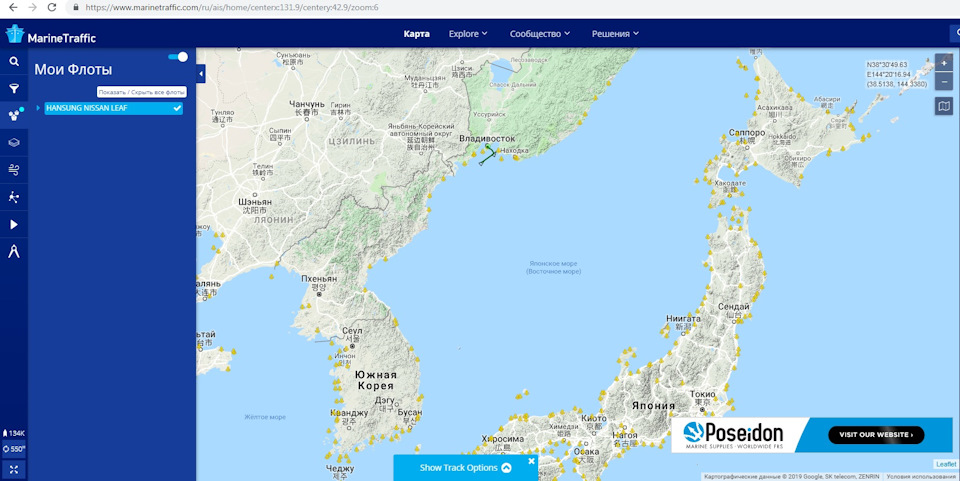Screen dimensions: 960x481
Task: Click the Находка port label
Action: pos(514,151)
